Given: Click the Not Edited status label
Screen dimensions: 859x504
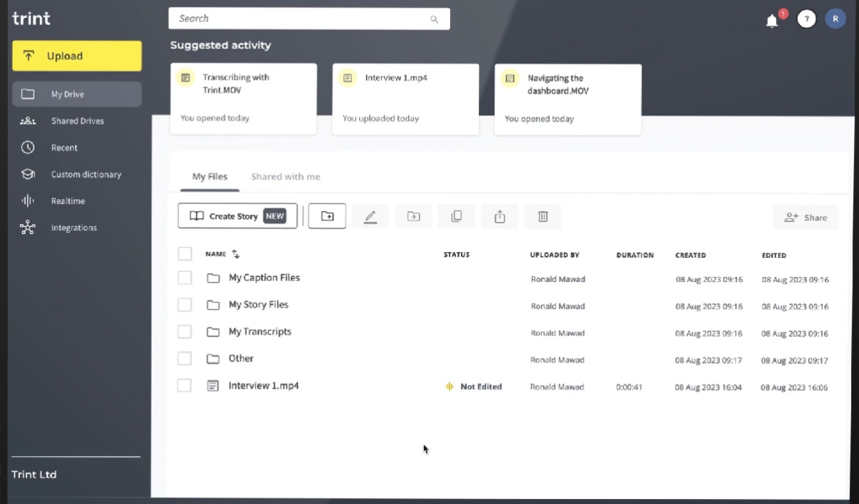Looking at the screenshot, I should click(481, 387).
